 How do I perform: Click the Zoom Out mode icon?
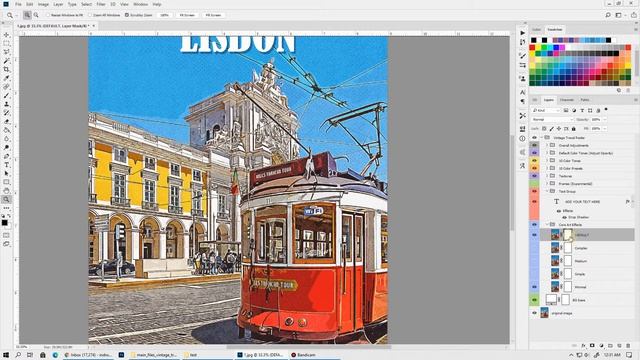pyautogui.click(x=36, y=15)
